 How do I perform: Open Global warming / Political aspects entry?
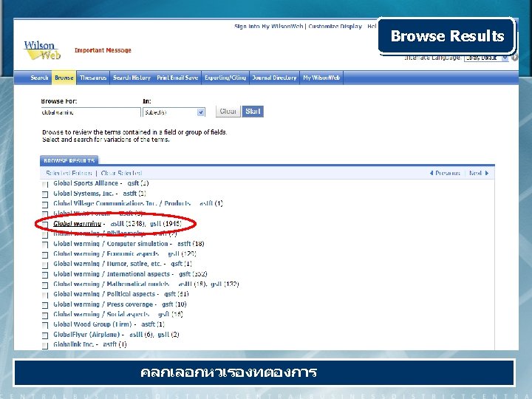pyautogui.click(x=104, y=294)
